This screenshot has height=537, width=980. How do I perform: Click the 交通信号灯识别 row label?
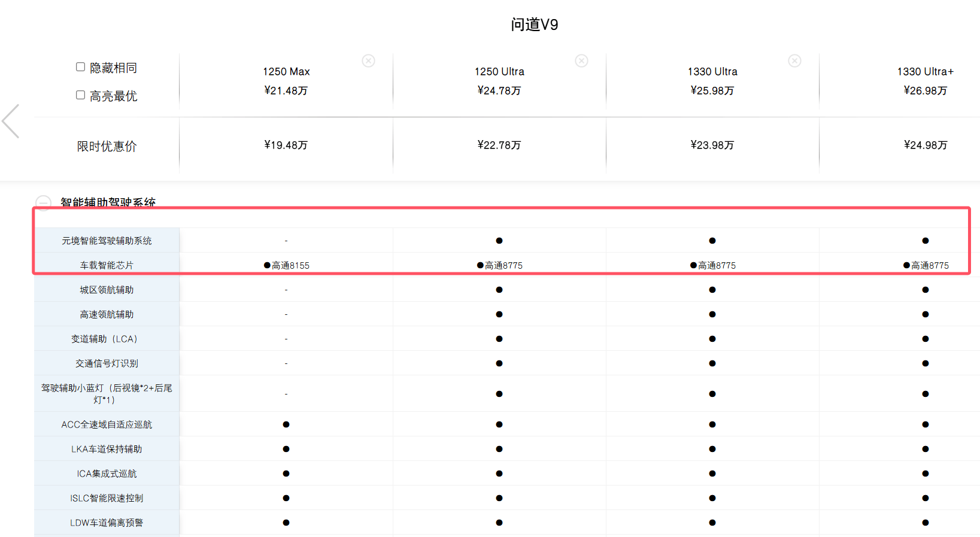click(107, 363)
